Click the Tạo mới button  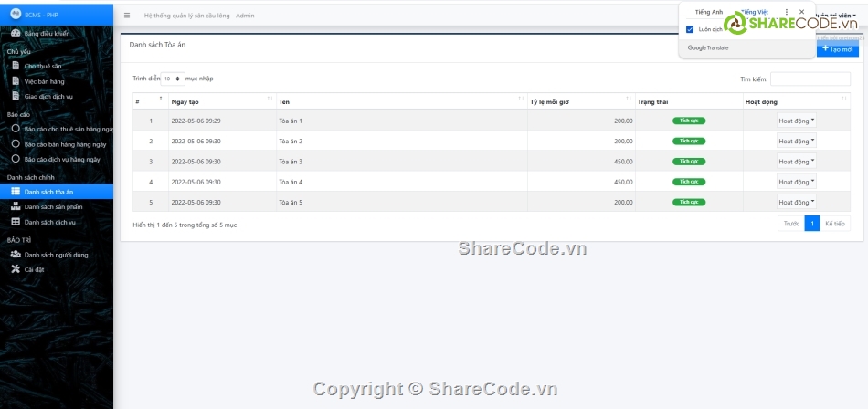click(x=837, y=49)
